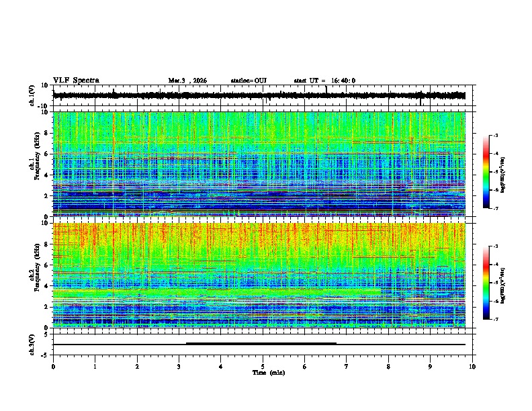The width and height of the screenshot is (532, 411).
Task: Click the "VLF Spectra" title text
Action: (76, 81)
